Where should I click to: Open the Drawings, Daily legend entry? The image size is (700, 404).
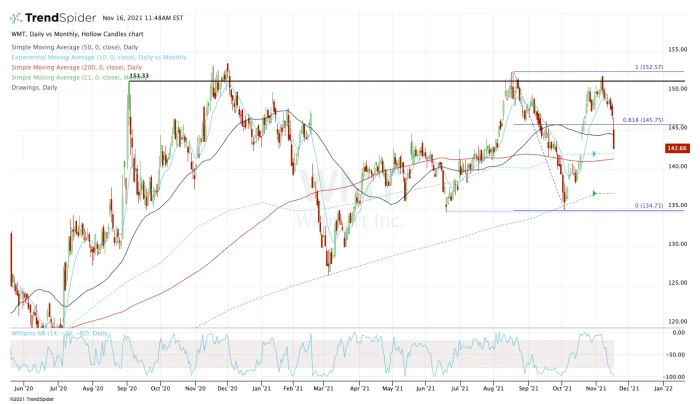pos(35,87)
